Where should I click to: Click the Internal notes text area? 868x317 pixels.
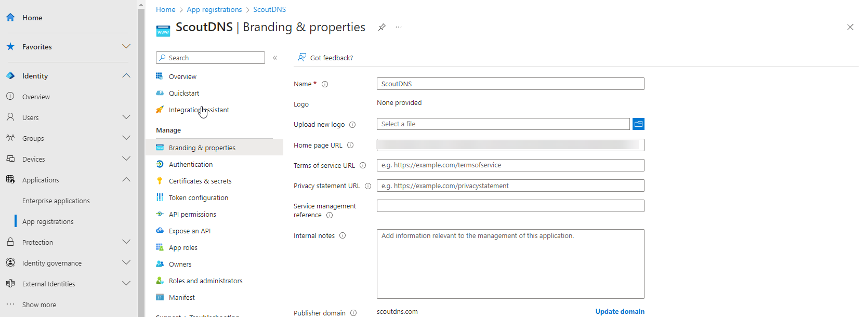tap(510, 264)
